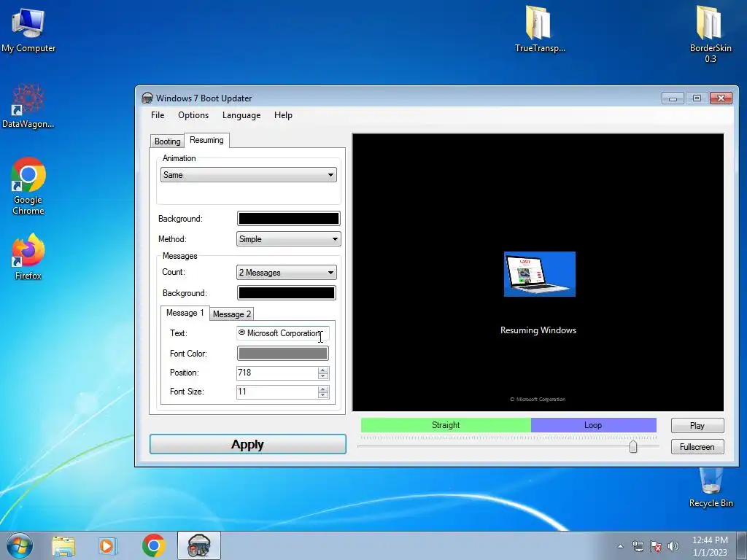Click the Fullscreen button
Image resolution: width=747 pixels, height=560 pixels.
click(x=697, y=447)
